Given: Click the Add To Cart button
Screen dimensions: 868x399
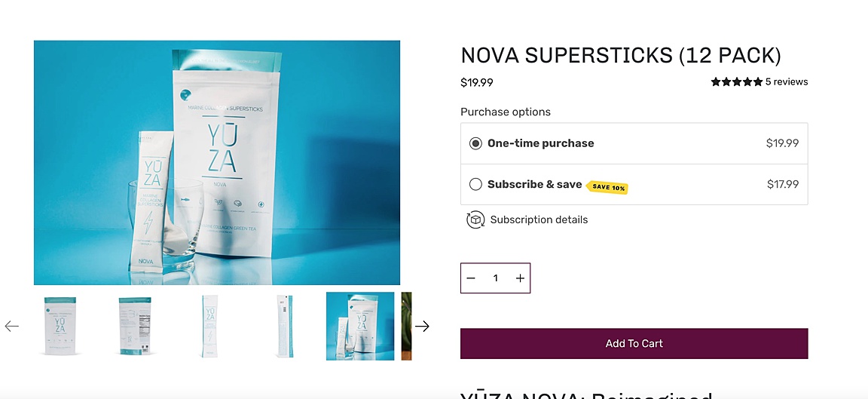Looking at the screenshot, I should [x=634, y=344].
